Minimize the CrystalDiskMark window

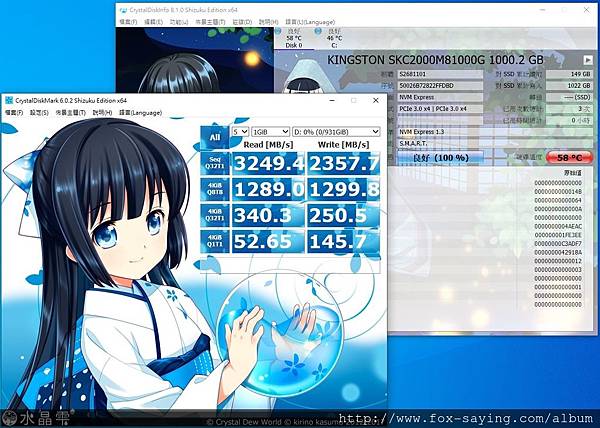pyautogui.click(x=332, y=100)
